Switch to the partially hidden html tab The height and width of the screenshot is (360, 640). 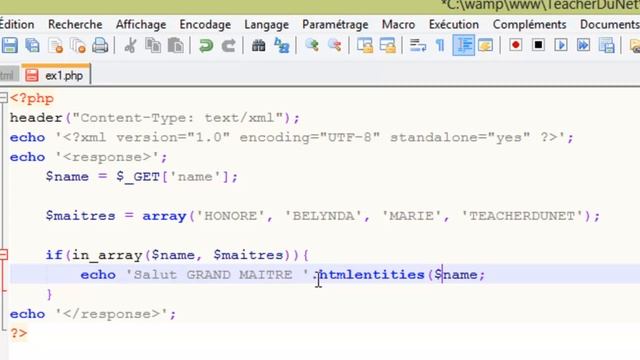pos(9,76)
